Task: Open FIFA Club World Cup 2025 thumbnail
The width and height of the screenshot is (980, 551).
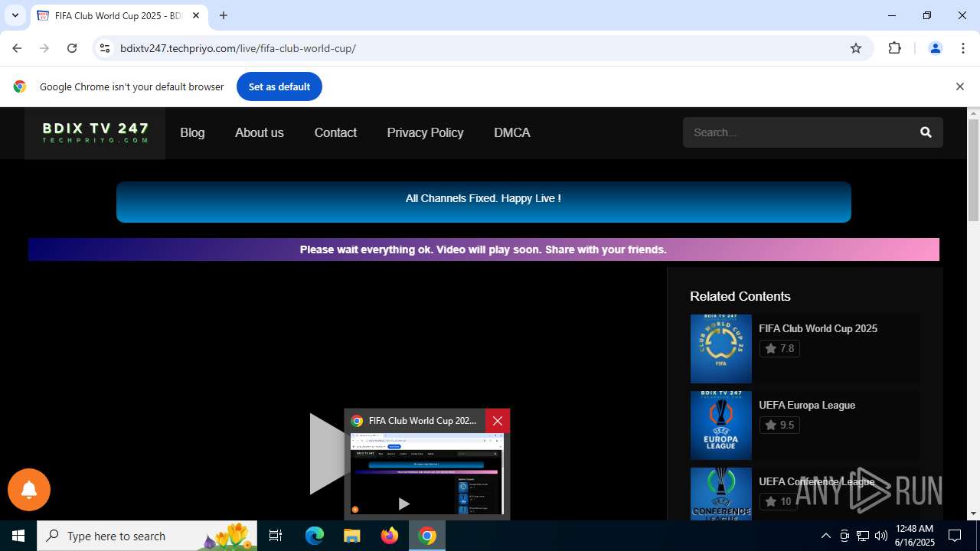Action: pyautogui.click(x=720, y=349)
